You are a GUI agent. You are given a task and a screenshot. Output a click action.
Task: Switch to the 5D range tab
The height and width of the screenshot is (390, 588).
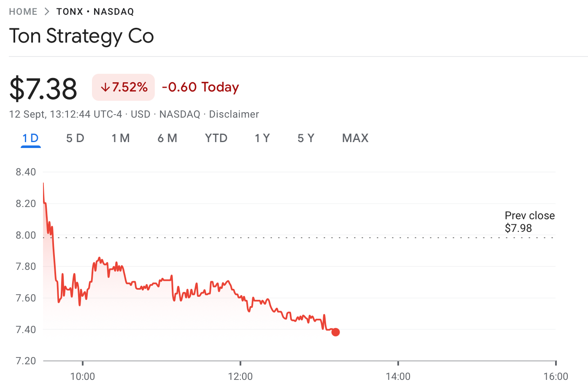(75, 138)
